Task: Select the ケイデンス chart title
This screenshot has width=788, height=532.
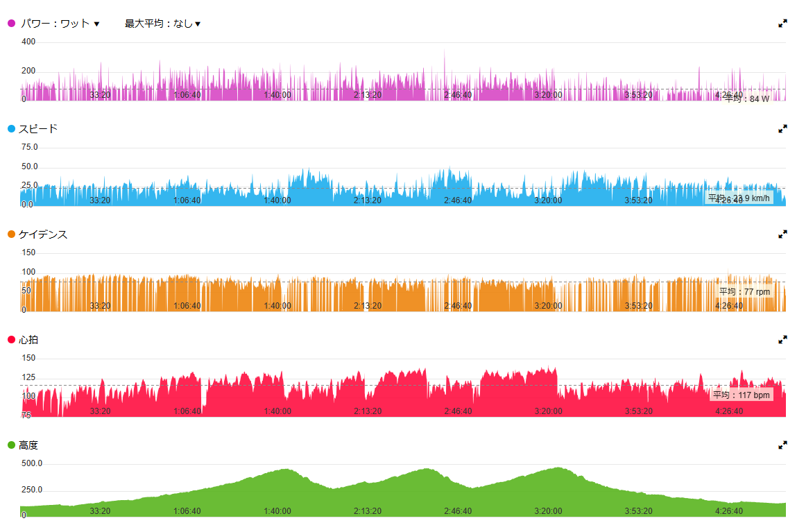Action: coord(43,234)
